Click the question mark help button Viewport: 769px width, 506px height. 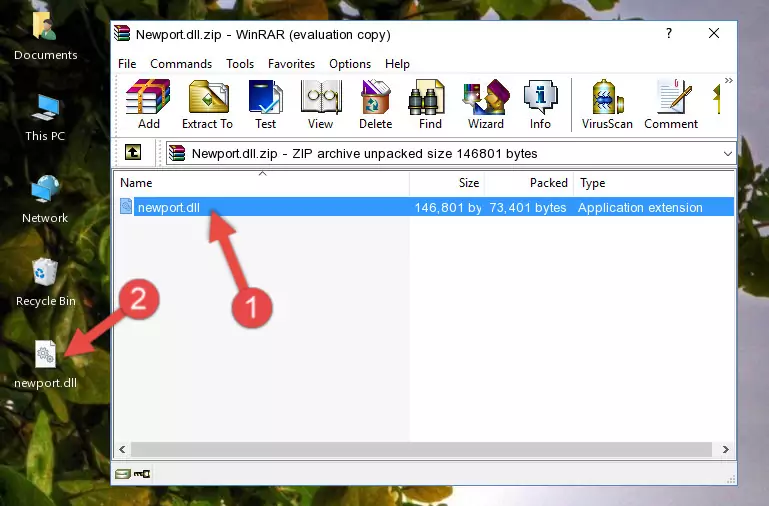click(668, 33)
